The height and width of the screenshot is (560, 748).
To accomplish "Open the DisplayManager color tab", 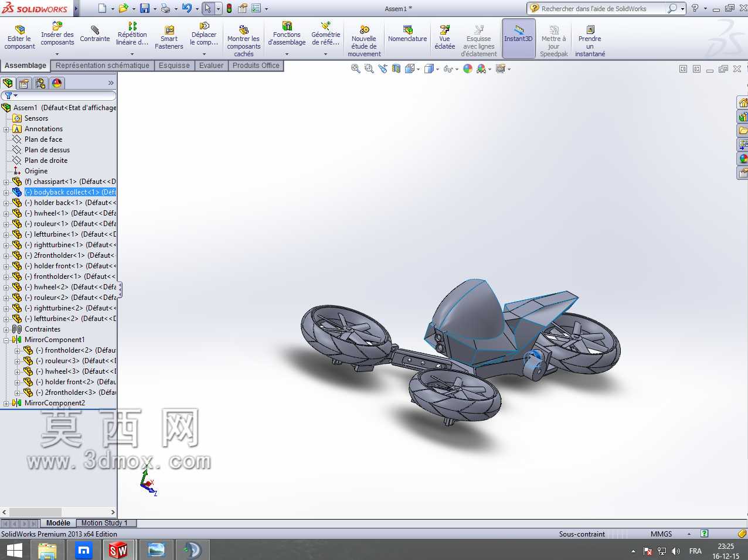I will (x=57, y=83).
